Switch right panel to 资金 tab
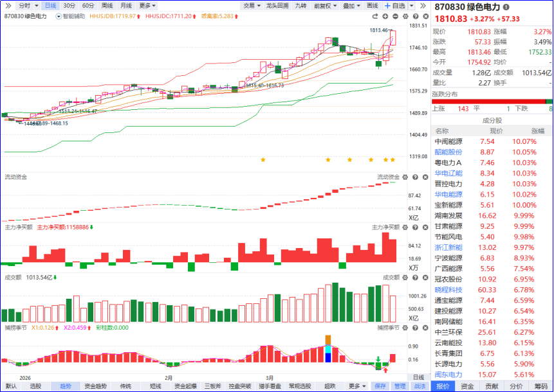Image resolution: width=554 pixels, height=392 pixels. tap(467, 387)
